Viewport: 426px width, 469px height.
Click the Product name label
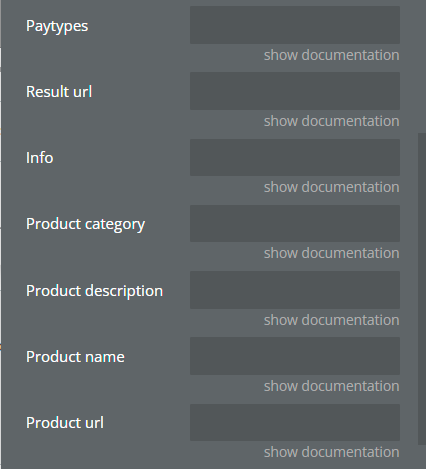75,357
